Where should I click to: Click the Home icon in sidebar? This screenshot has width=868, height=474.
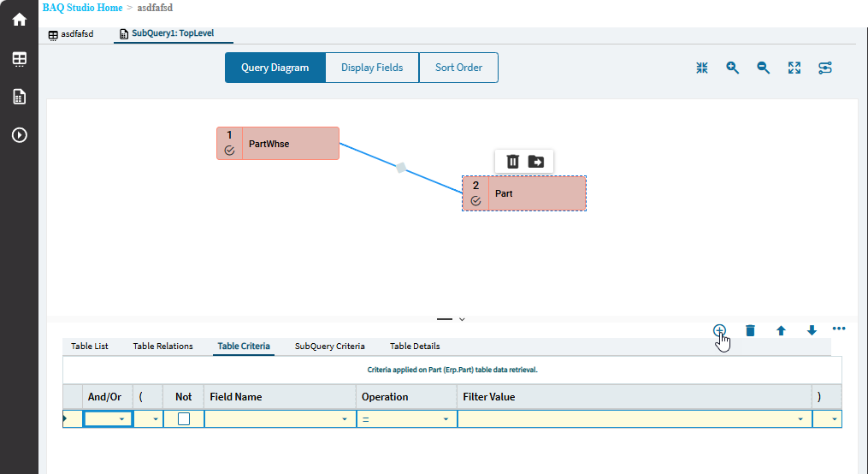(x=19, y=19)
